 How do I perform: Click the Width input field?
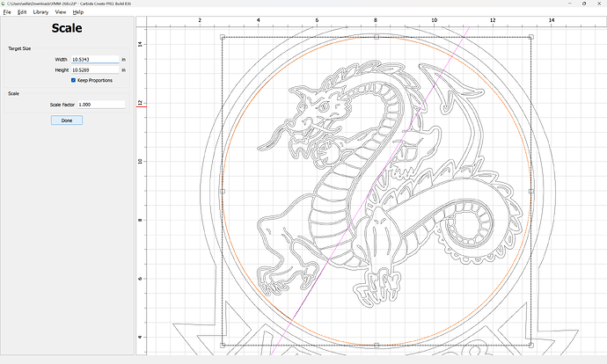[94, 59]
